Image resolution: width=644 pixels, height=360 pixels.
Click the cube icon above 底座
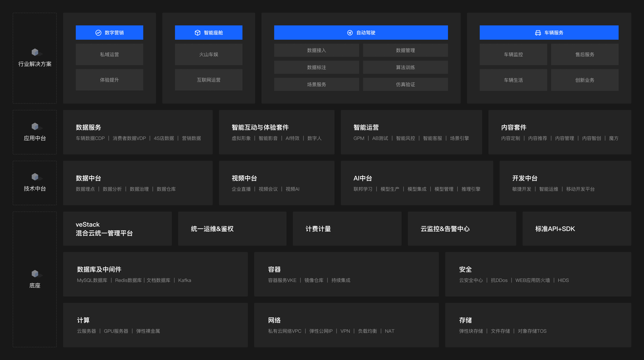35,273
